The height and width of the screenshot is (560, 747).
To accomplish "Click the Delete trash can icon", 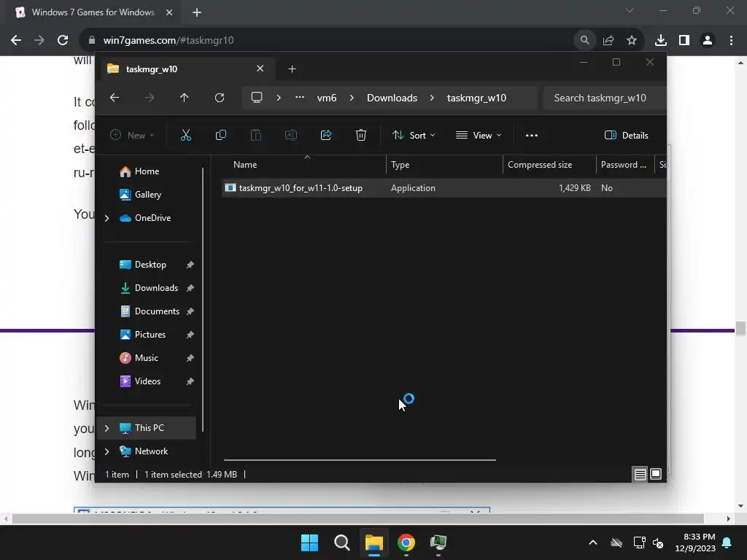I will [361, 135].
